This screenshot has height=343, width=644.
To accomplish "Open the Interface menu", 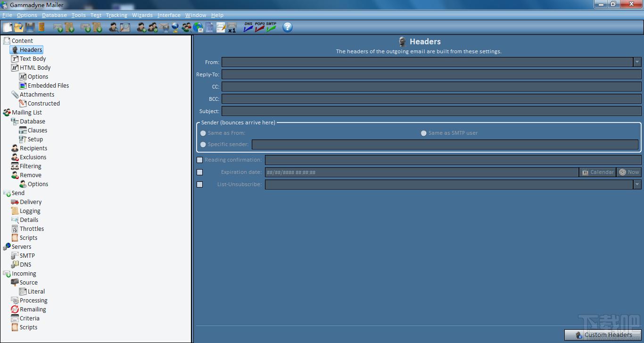I will tap(169, 15).
